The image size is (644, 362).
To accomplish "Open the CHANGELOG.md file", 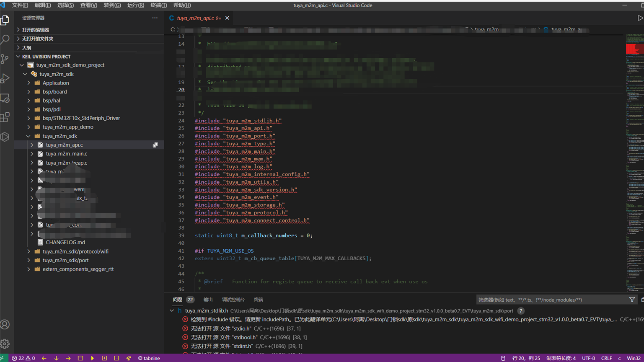I will (x=65, y=242).
